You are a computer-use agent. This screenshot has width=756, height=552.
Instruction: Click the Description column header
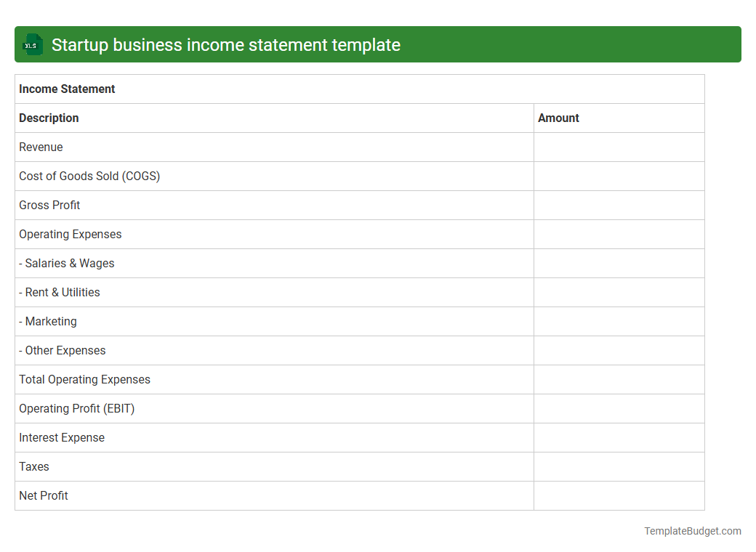49,118
